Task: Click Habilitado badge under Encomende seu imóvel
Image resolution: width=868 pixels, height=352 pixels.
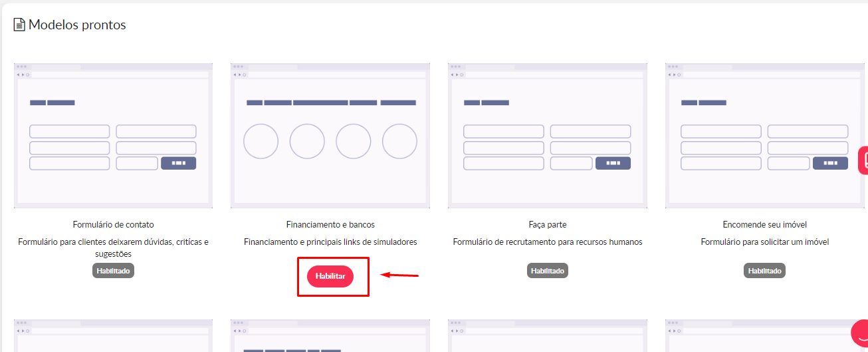Action: tap(764, 271)
